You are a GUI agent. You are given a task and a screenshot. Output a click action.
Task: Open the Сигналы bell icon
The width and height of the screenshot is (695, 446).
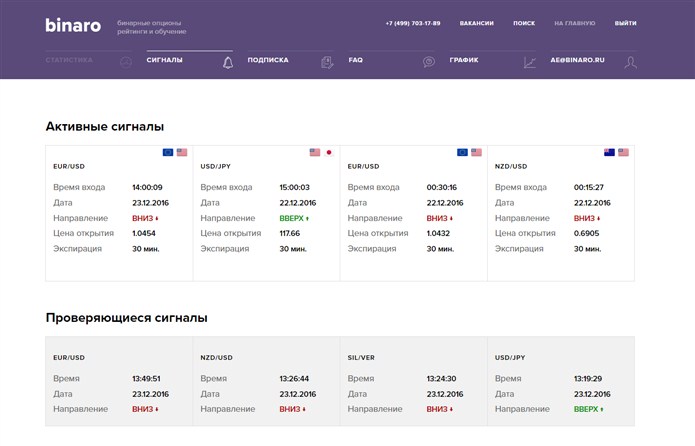(228, 63)
